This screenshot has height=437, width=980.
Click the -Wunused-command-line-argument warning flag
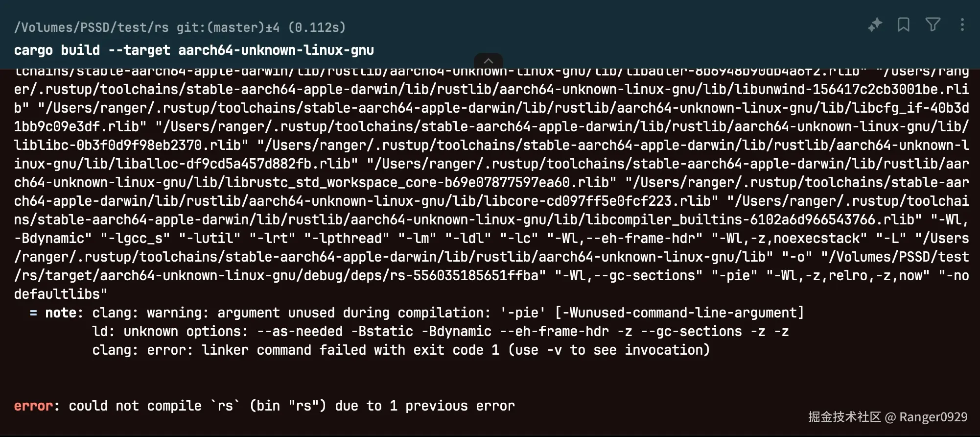coord(679,313)
